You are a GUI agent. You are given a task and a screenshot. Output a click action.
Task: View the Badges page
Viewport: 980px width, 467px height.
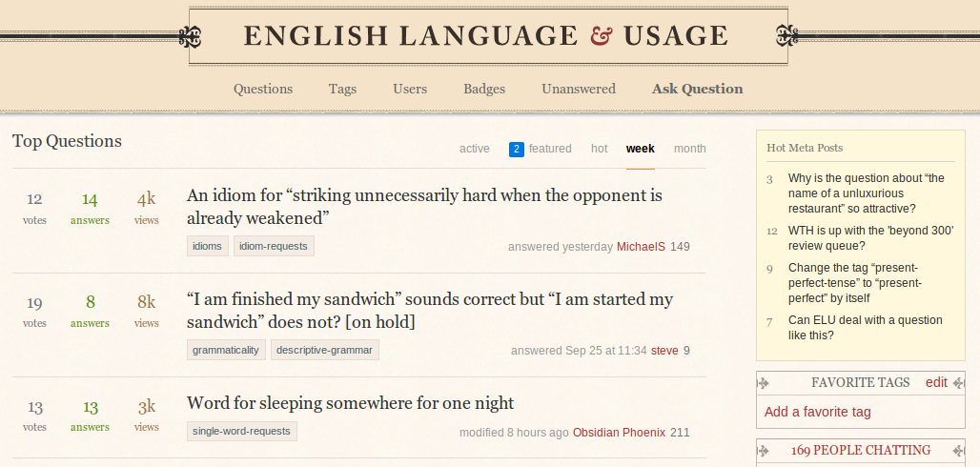[484, 89]
